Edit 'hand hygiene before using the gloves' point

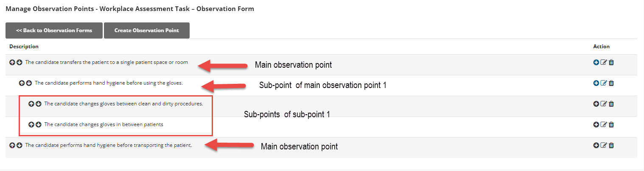(x=604, y=83)
